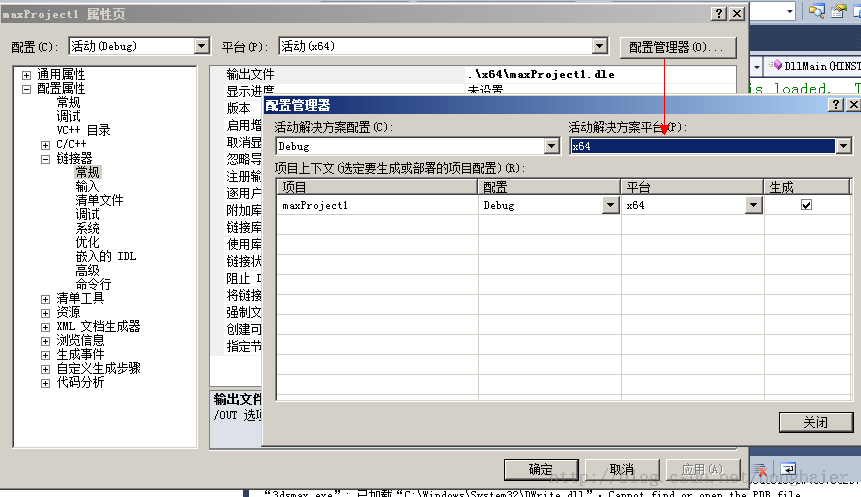The height and width of the screenshot is (497, 861).
Task: Click the 项目 column header
Action: click(377, 187)
